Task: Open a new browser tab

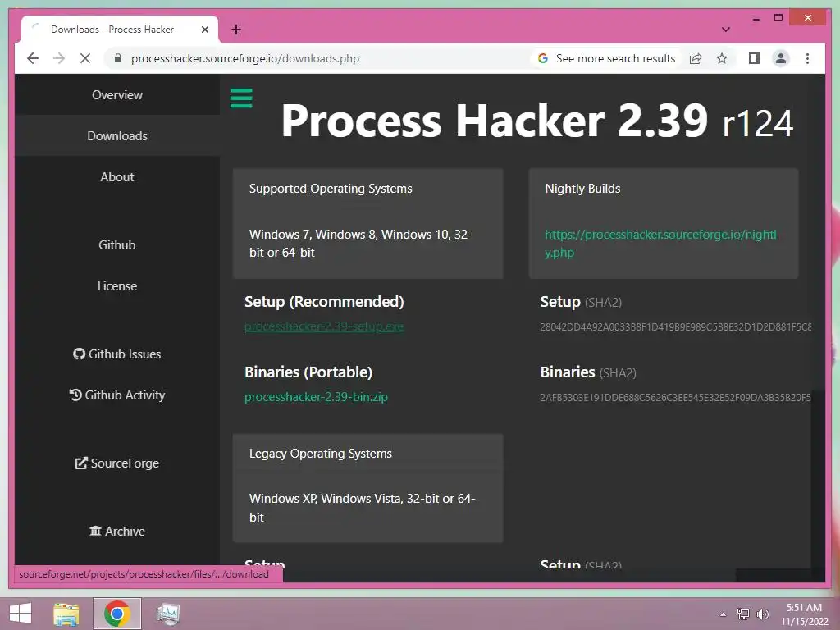Action: pyautogui.click(x=235, y=30)
